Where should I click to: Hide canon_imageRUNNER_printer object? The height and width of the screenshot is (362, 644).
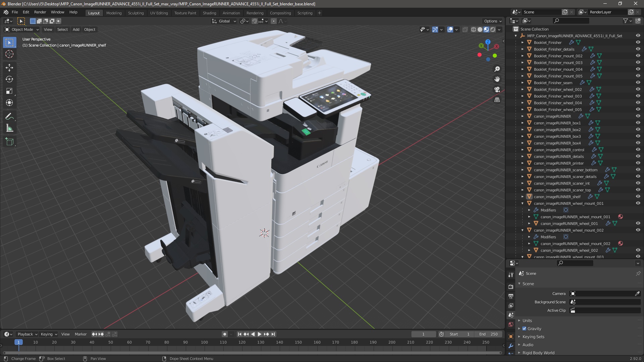point(638,163)
